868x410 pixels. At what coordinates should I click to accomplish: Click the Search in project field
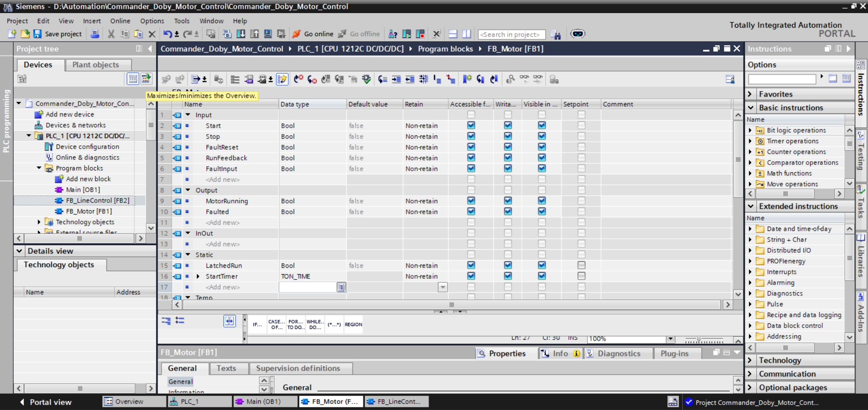click(x=511, y=34)
